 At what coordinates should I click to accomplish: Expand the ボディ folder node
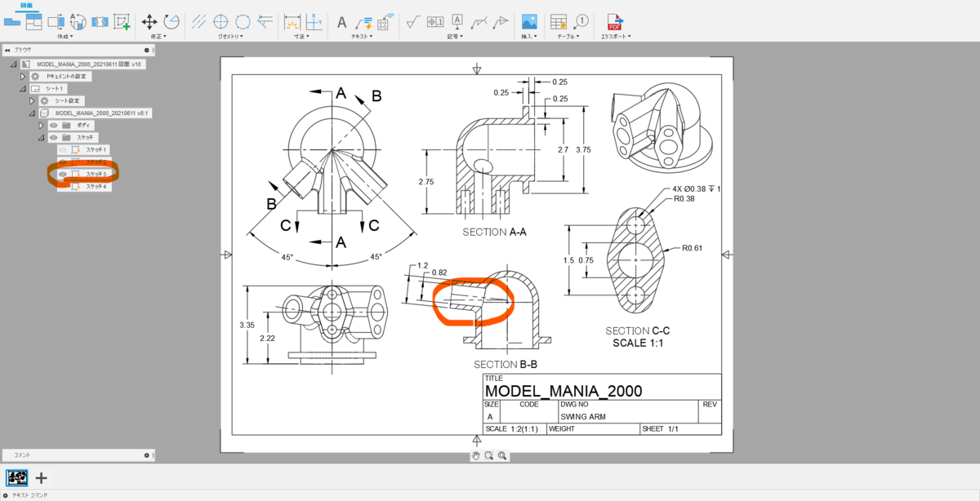click(x=42, y=126)
